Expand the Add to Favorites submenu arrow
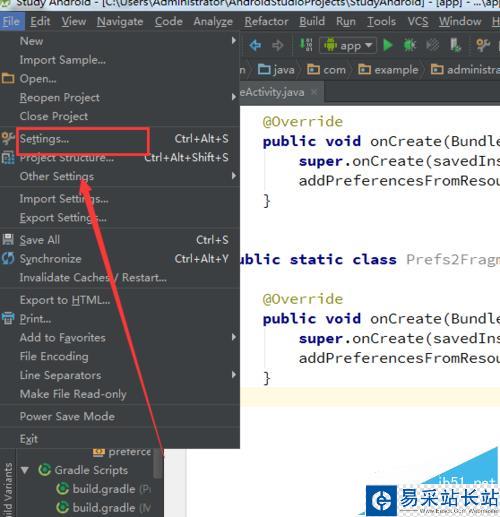Screen dimensions: 500x517 click(x=234, y=337)
